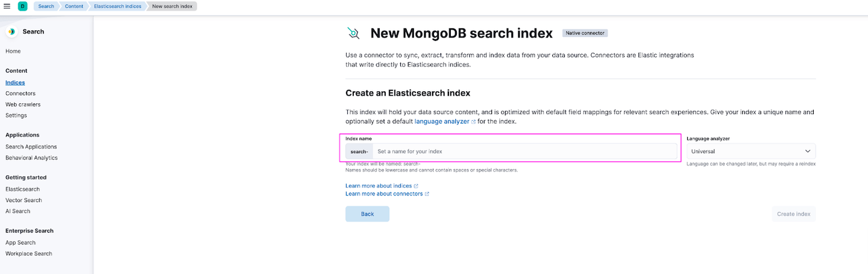The image size is (868, 274).
Task: Select Vector Search under Getting started
Action: point(24,200)
